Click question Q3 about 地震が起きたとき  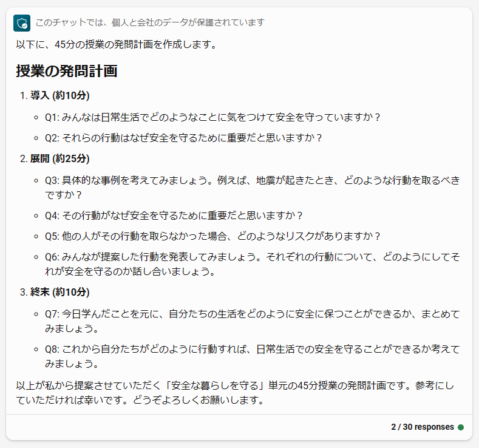point(253,188)
